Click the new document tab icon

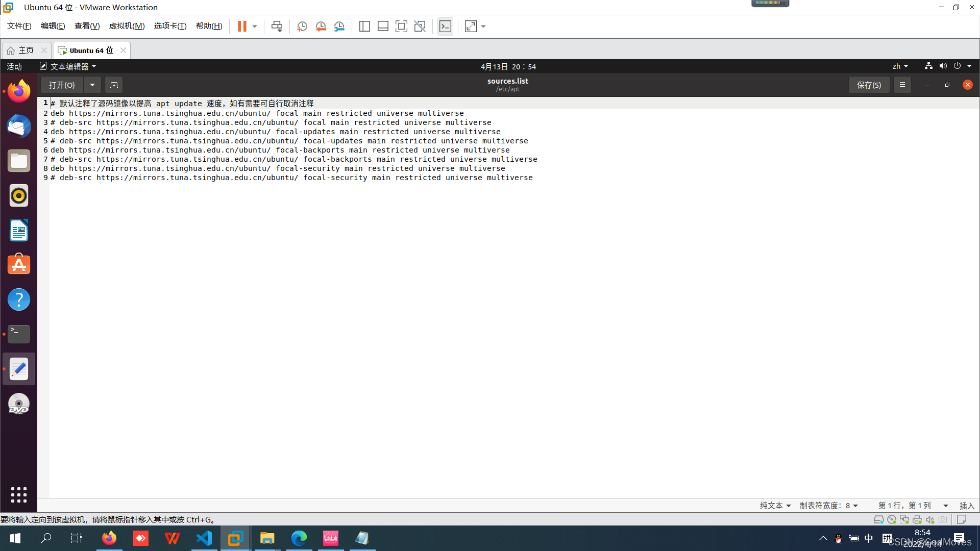tap(114, 85)
